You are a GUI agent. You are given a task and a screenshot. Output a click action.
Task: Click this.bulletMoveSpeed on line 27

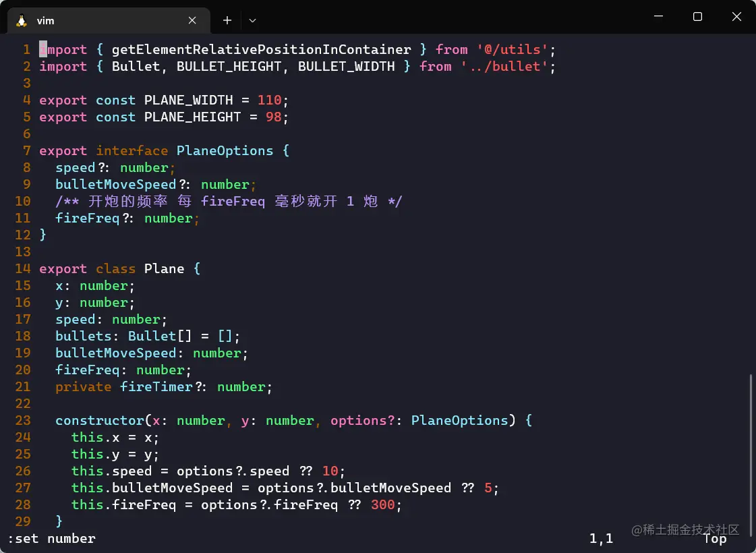(152, 488)
